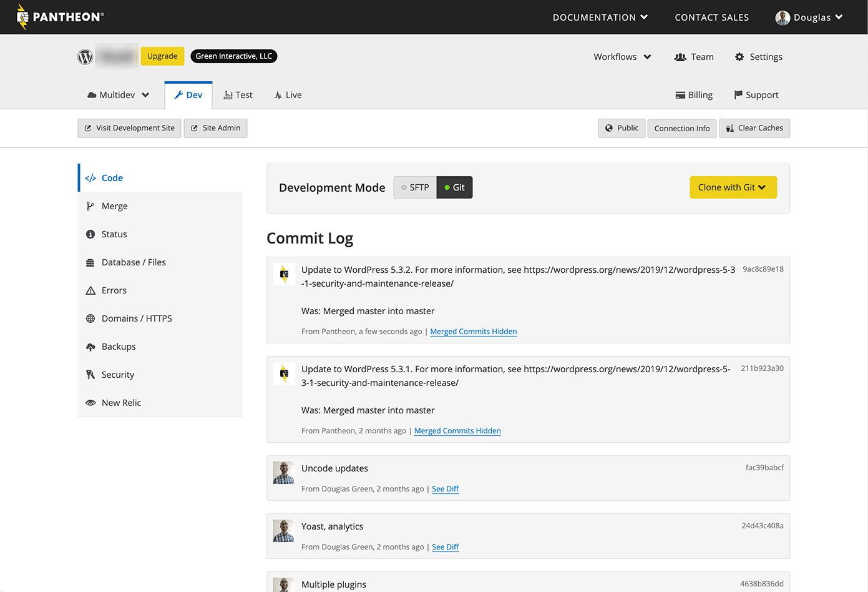Expand the Clone with Git dropdown
Image resolution: width=868 pixels, height=592 pixels.
[x=733, y=187]
